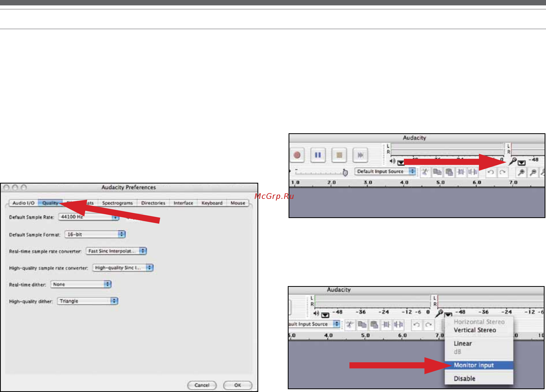Open the output meter dropdown arrow in the lower Audacity window
546x392 pixels.
[325, 315]
